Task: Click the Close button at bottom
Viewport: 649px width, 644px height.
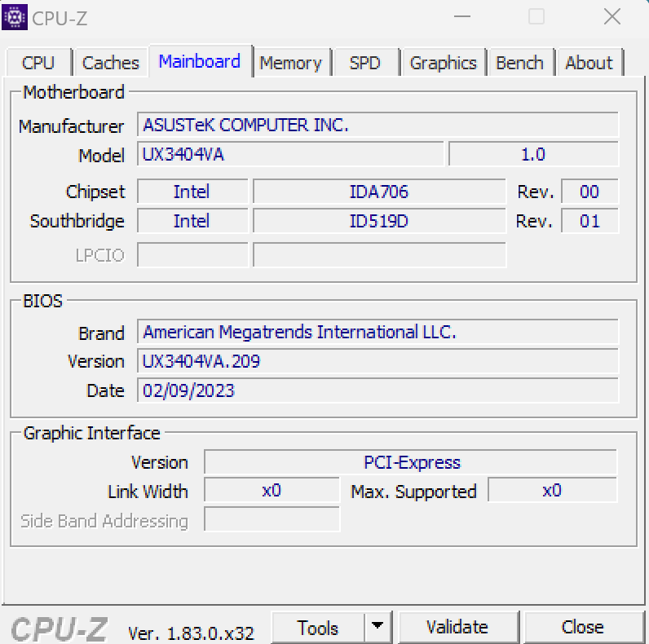Action: click(x=583, y=628)
